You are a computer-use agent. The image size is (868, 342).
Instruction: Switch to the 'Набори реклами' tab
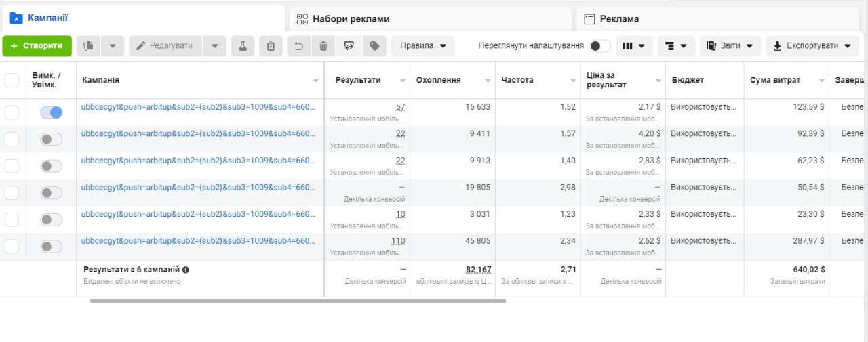coord(351,19)
